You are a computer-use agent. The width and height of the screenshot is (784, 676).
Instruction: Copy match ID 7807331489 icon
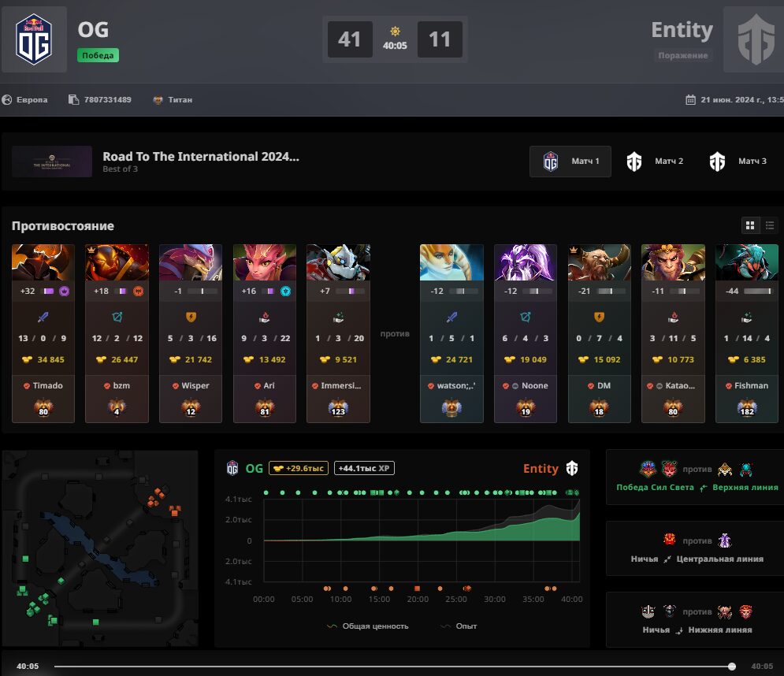pyautogui.click(x=73, y=99)
